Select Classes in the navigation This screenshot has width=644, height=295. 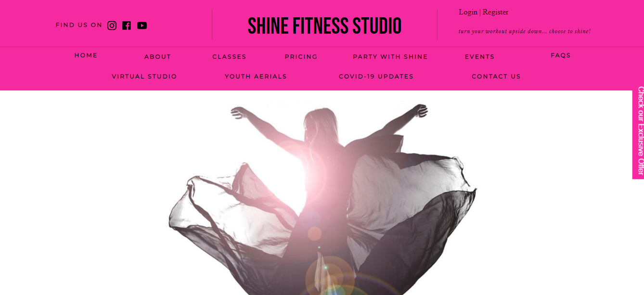pos(229,57)
